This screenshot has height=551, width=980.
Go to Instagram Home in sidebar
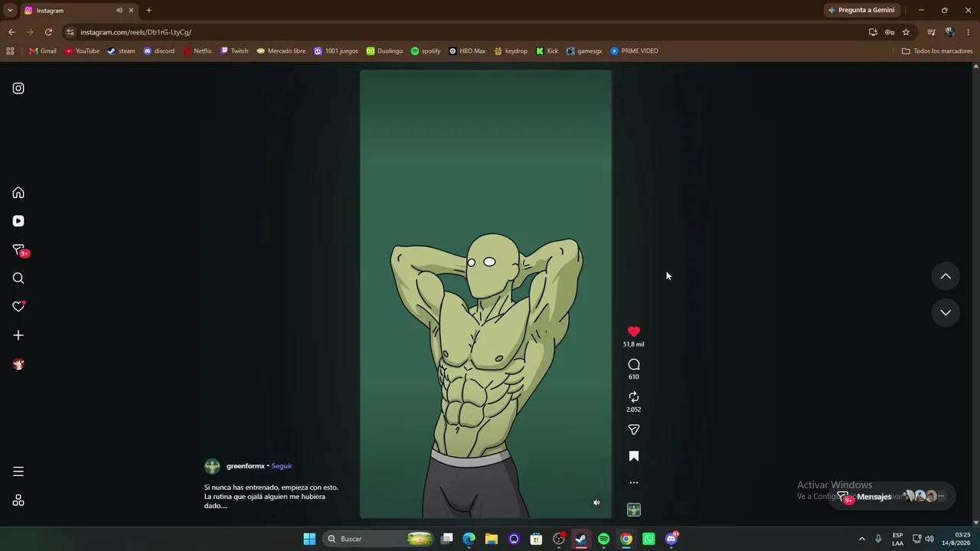18,193
